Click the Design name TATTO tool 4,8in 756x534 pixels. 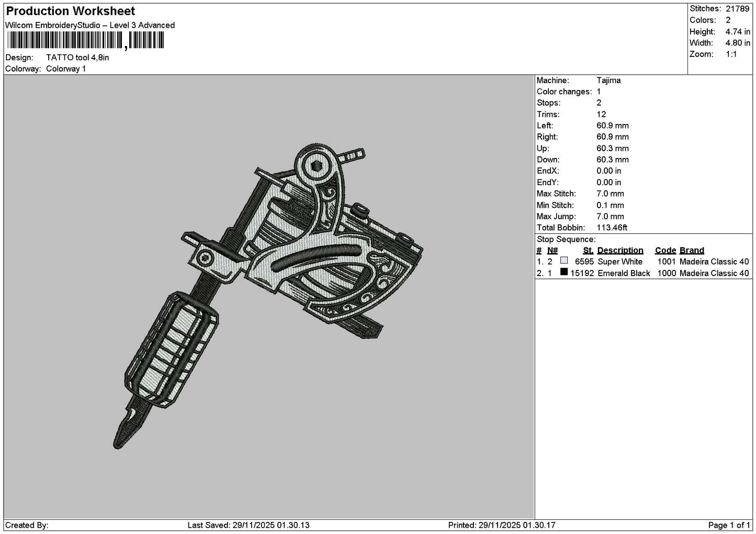coord(77,58)
